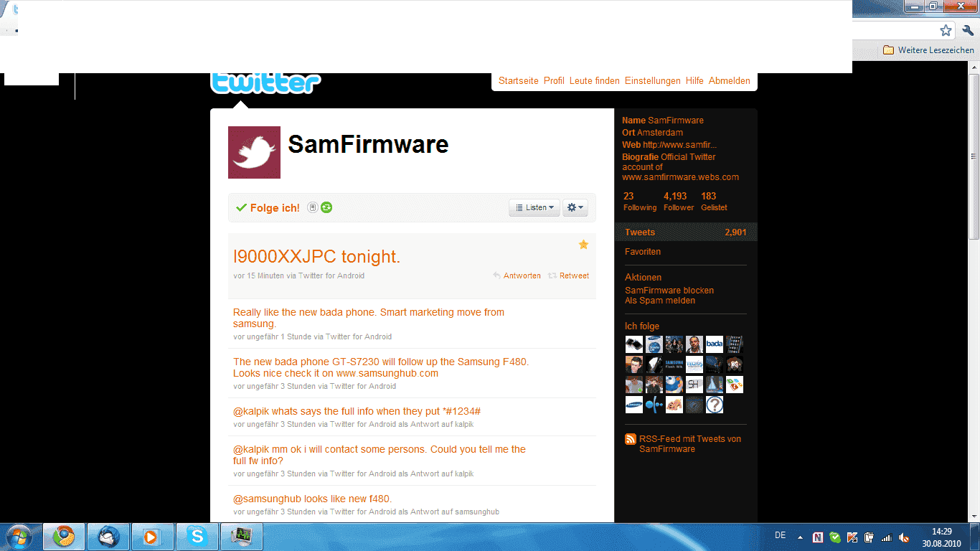Open the bada avatar in Ich folge

pos(714,344)
